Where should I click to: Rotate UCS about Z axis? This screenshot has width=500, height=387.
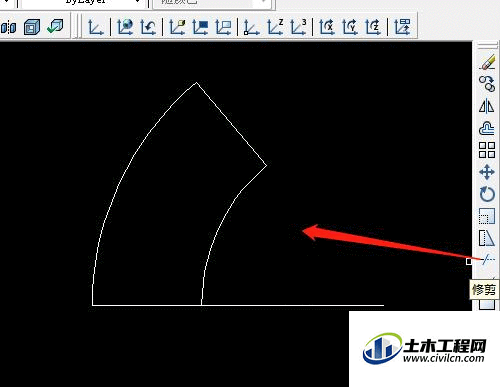tap(373, 27)
